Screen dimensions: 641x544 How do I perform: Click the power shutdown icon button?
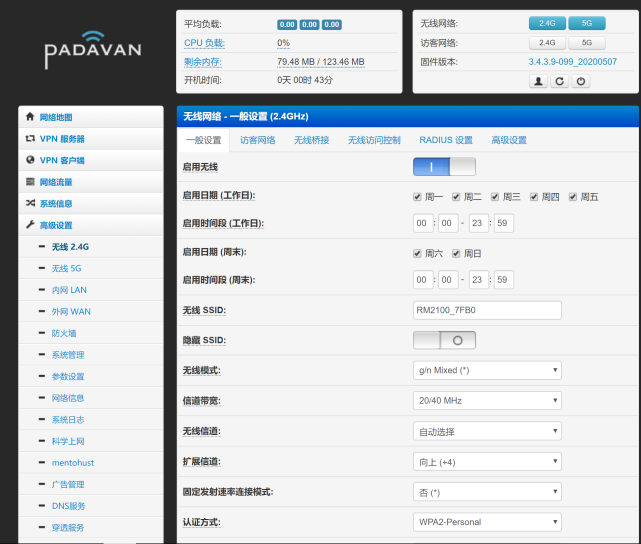[580, 81]
